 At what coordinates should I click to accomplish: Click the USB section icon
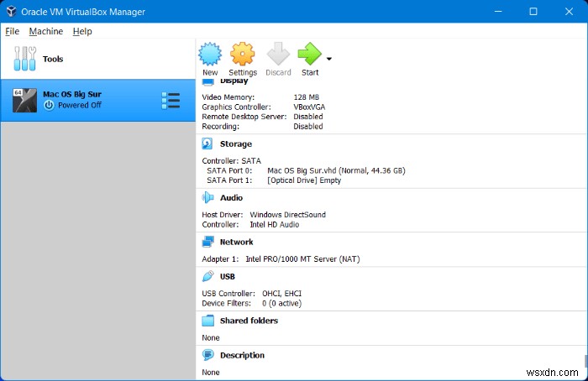207,276
